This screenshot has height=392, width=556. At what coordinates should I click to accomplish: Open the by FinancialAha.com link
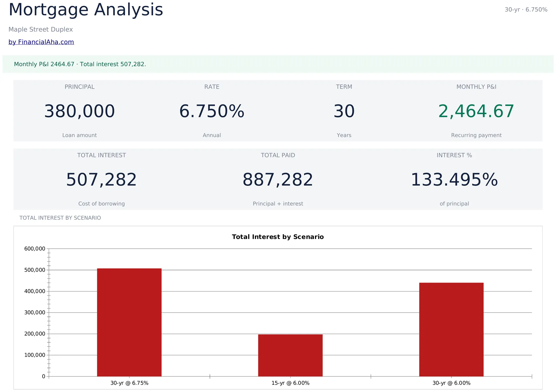41,42
